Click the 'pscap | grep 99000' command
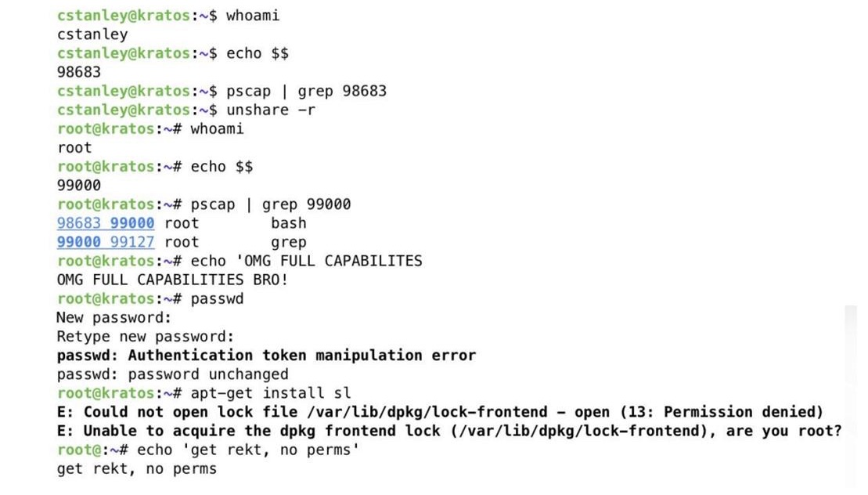Screen dimensions: 868x495 271,205
